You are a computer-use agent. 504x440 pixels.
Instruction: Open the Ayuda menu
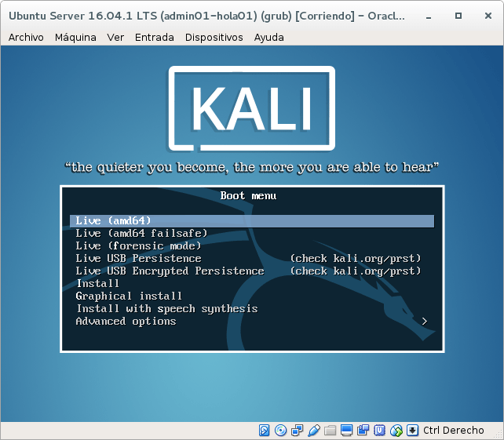269,38
